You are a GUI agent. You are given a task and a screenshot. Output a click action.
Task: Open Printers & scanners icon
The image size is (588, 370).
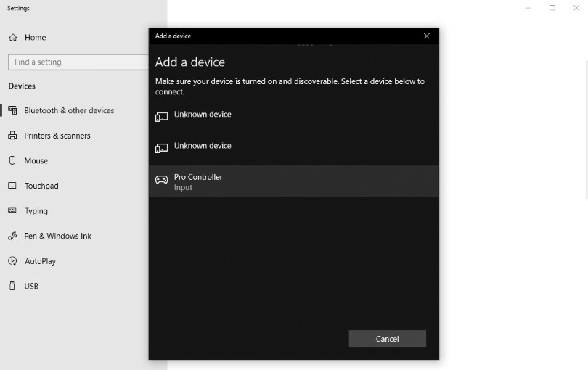[x=12, y=136]
